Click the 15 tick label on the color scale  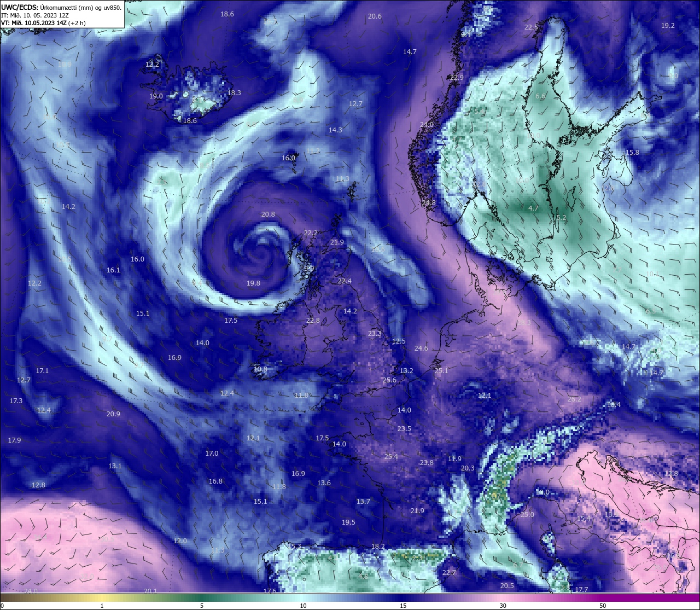pyautogui.click(x=402, y=606)
